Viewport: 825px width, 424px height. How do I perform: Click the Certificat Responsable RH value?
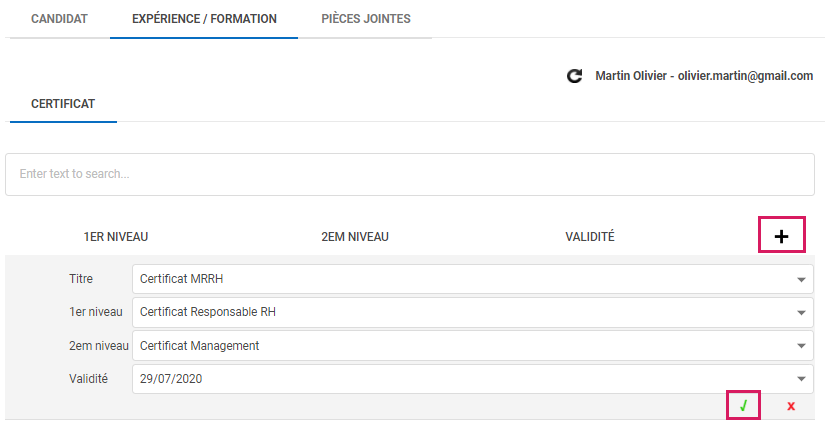[208, 312]
